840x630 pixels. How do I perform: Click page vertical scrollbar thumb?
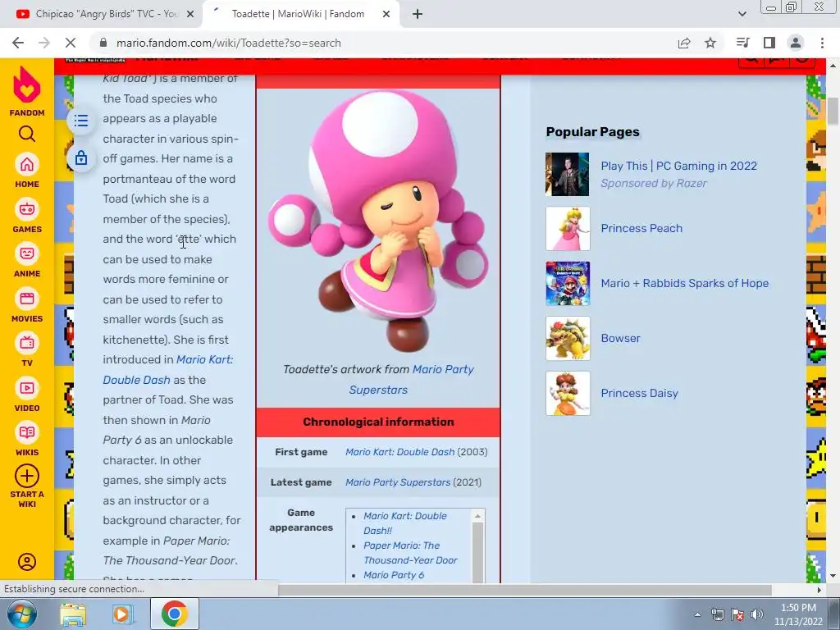pyautogui.click(x=833, y=112)
